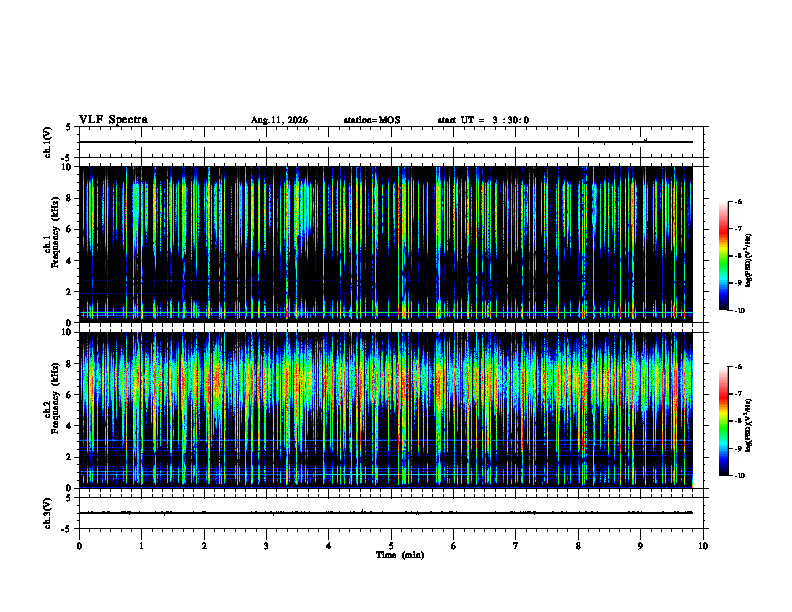Click time-axis tick label "1"

pos(141,546)
